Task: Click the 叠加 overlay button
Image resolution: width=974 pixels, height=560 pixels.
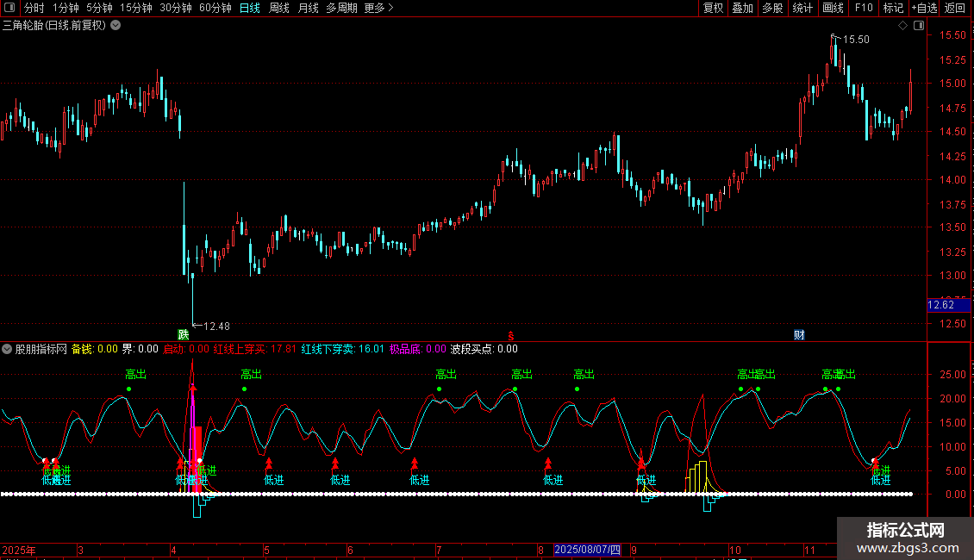Action: [742, 8]
